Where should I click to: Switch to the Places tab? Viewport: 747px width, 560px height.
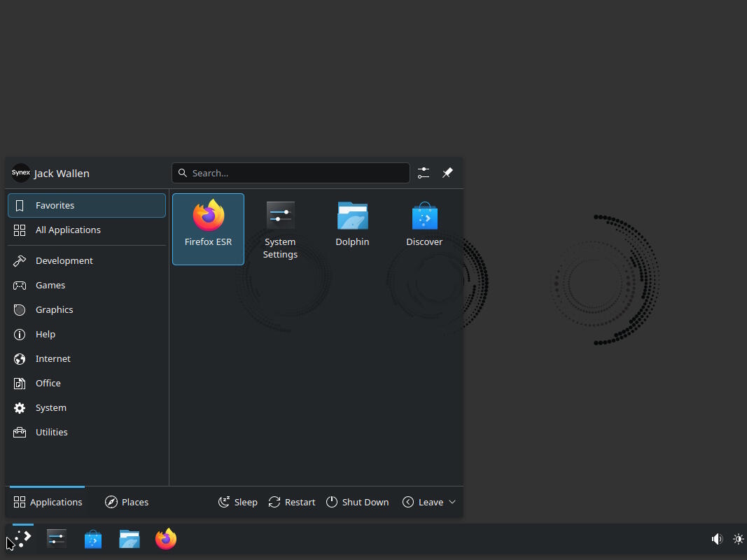coord(127,502)
